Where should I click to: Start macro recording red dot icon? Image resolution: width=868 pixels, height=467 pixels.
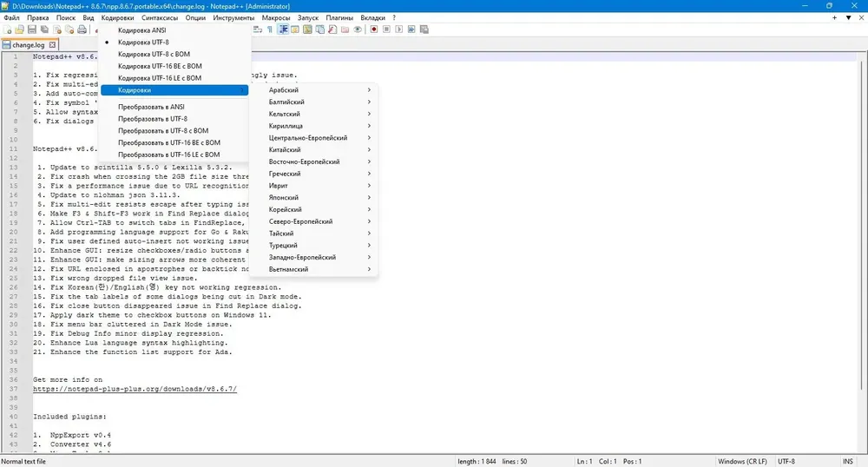pyautogui.click(x=374, y=30)
